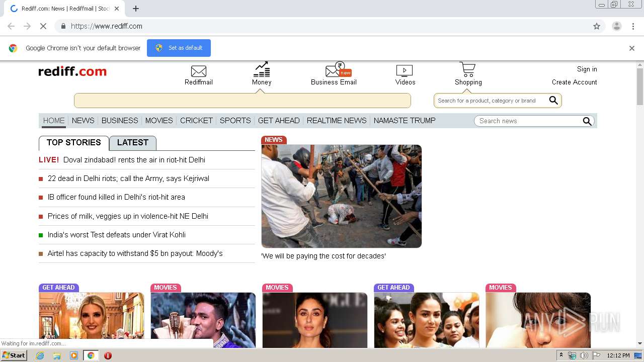Image resolution: width=644 pixels, height=362 pixels.
Task: Select BUSINESS in navigation bar
Action: tap(120, 121)
